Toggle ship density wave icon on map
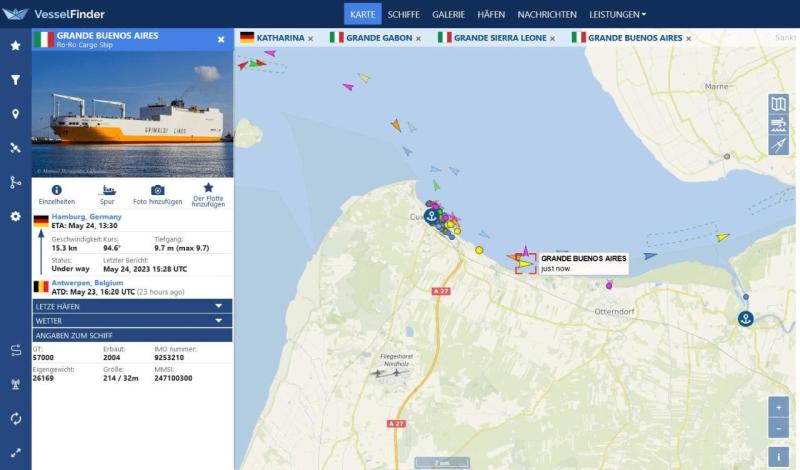800x470 pixels. [779, 125]
